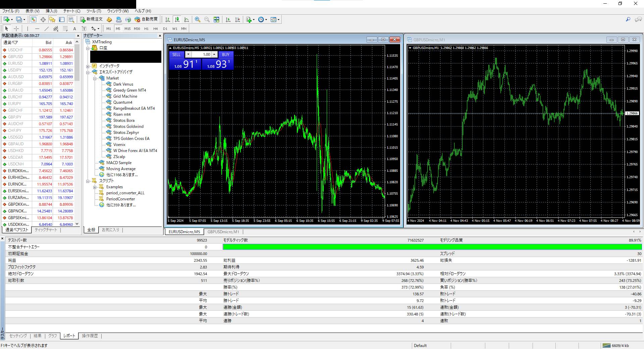Image resolution: width=644 pixels, height=349 pixels.
Task: Click the volume field showing 1.00
Action: coord(201,54)
